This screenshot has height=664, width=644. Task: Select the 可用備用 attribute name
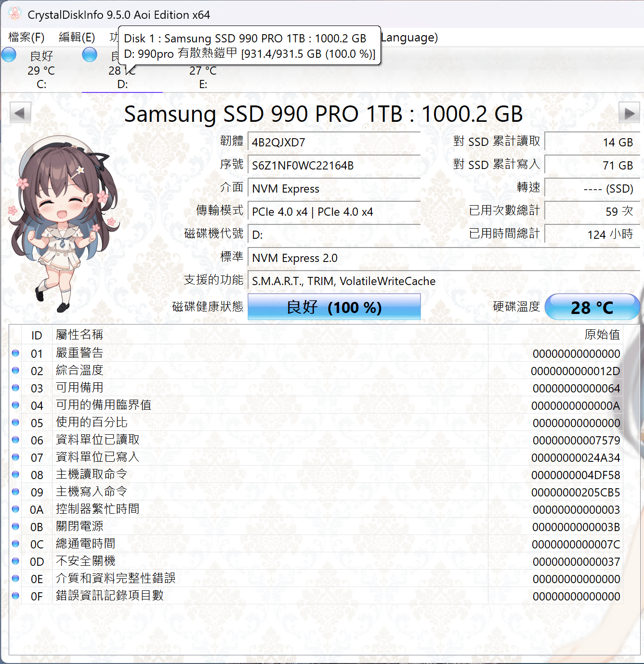click(79, 388)
